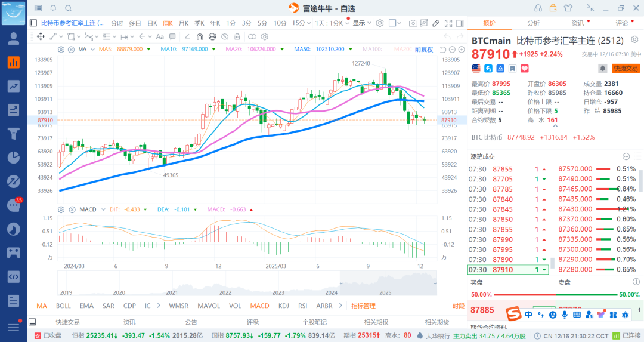Toggle list view of tick trades
Viewport: 644px width, 342px height.
click(x=637, y=156)
